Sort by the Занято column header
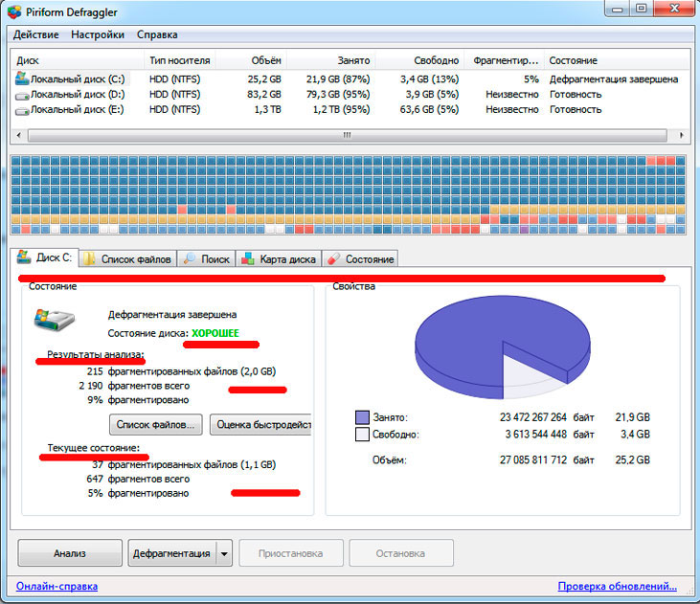The width and height of the screenshot is (700, 604). coord(331,60)
